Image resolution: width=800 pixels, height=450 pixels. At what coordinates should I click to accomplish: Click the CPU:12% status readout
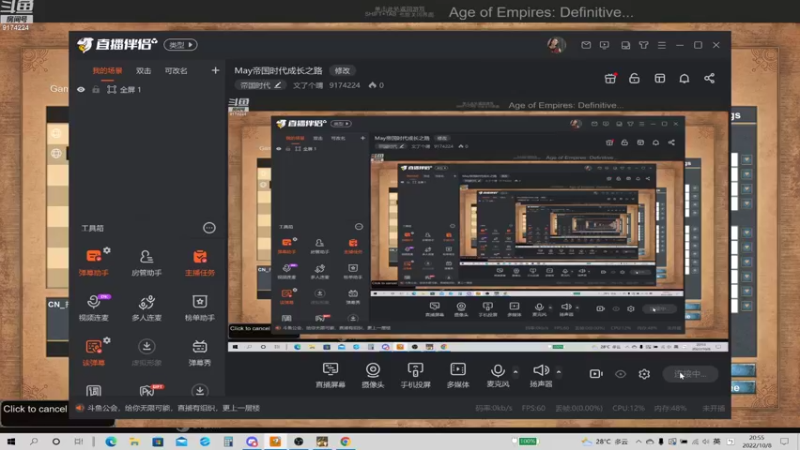click(x=628, y=408)
